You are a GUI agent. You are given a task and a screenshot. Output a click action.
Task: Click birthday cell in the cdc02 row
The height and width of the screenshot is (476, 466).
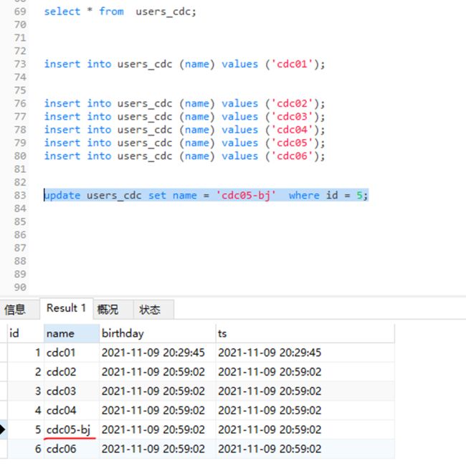coord(157,372)
